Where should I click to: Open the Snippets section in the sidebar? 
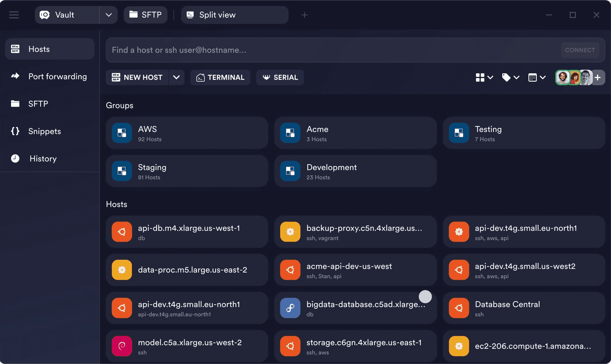pyautogui.click(x=44, y=131)
